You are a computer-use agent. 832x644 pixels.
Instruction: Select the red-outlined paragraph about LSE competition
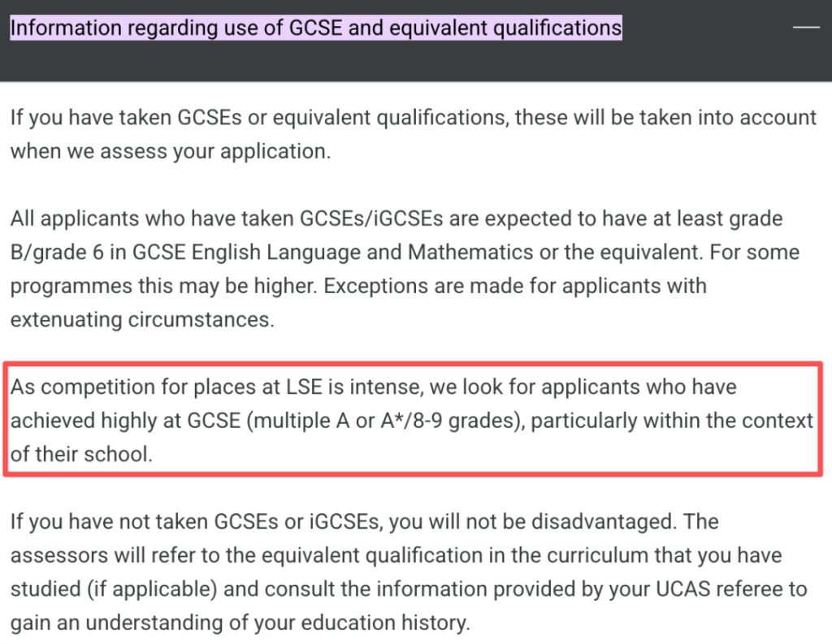[x=413, y=420]
